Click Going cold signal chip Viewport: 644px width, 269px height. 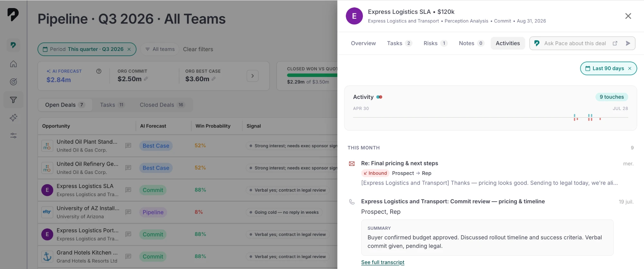(284, 213)
